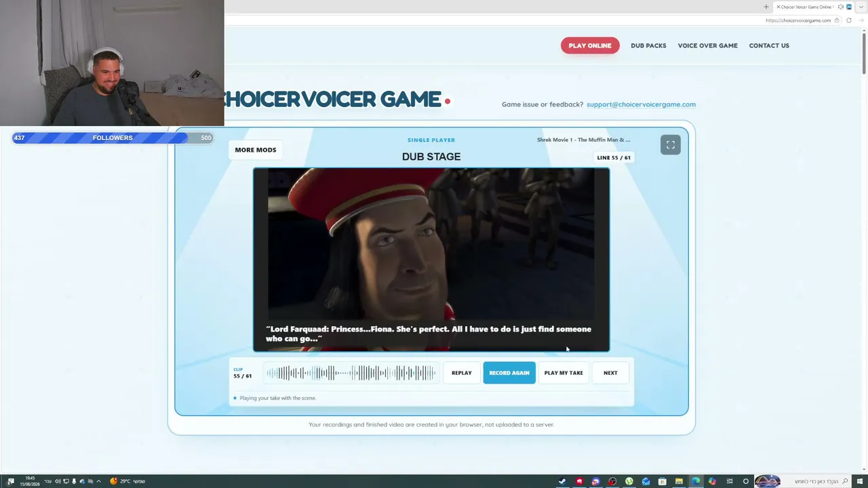Click the browser address bar URL
The width and height of the screenshot is (868, 488).
point(797,20)
